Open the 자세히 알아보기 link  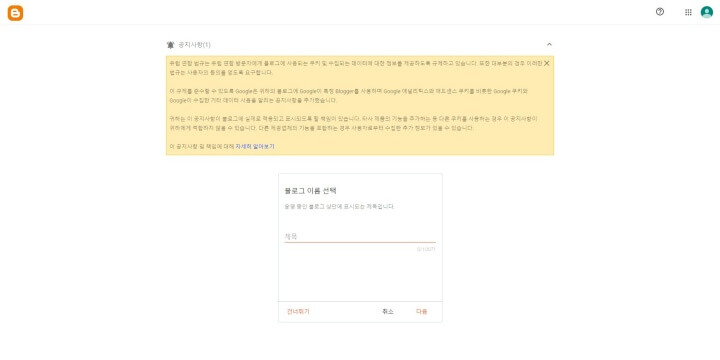click(x=255, y=146)
